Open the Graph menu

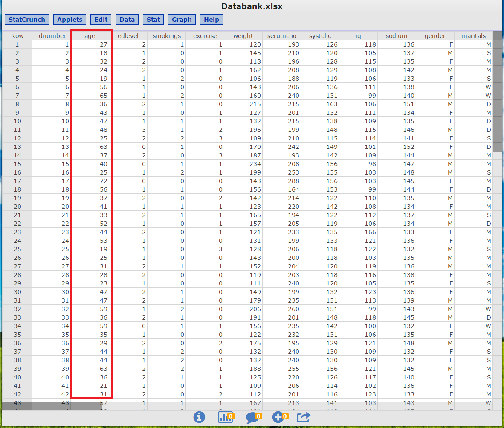pos(182,20)
